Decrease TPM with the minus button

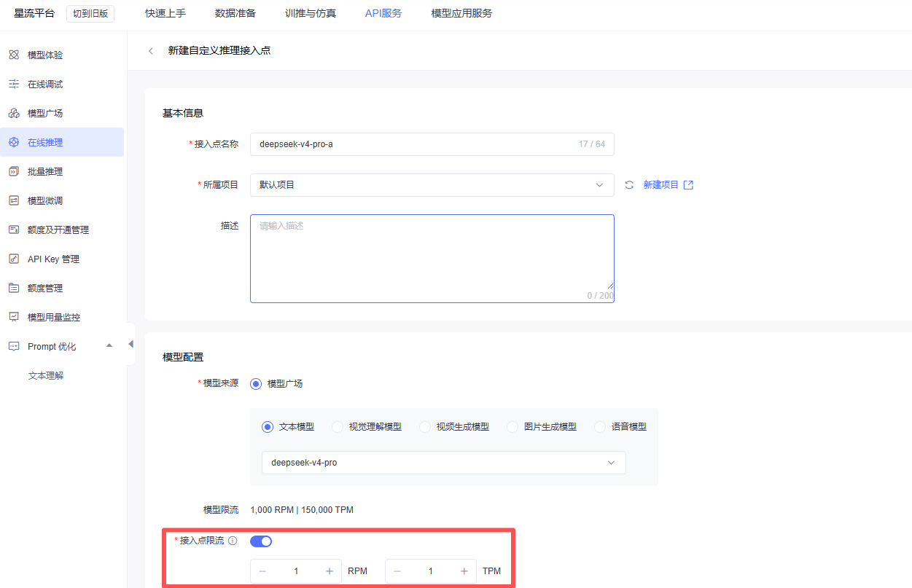397,571
